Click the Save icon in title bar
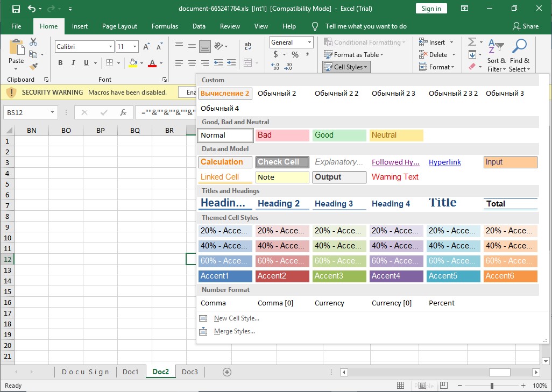 (16, 9)
